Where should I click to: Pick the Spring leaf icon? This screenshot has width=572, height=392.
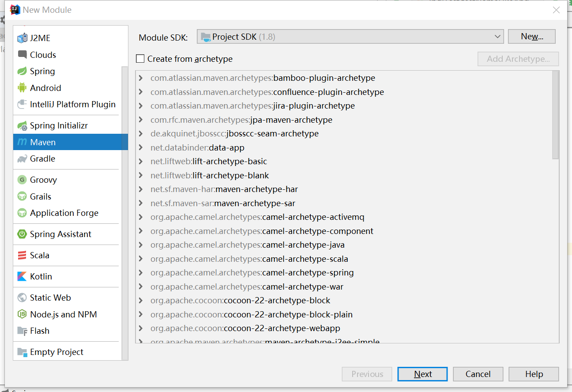click(x=22, y=71)
